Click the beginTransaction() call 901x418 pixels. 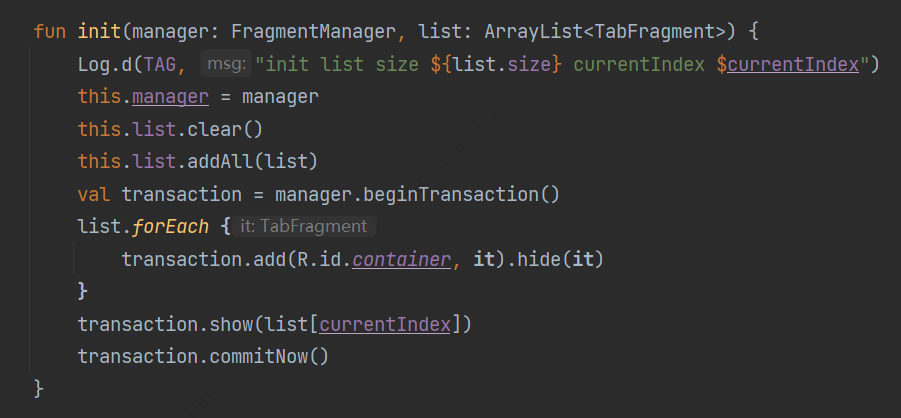[447, 193]
